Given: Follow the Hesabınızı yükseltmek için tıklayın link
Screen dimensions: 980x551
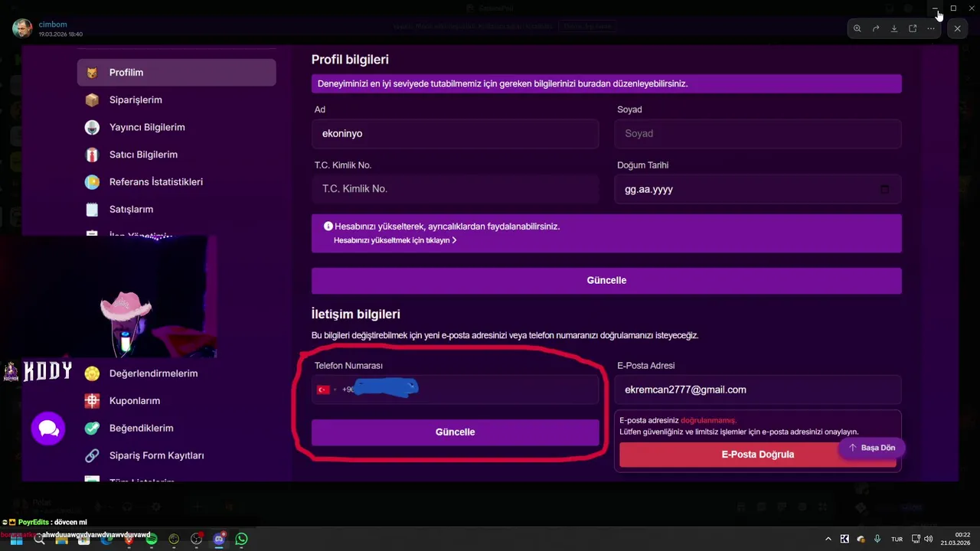Looking at the screenshot, I should tap(395, 240).
